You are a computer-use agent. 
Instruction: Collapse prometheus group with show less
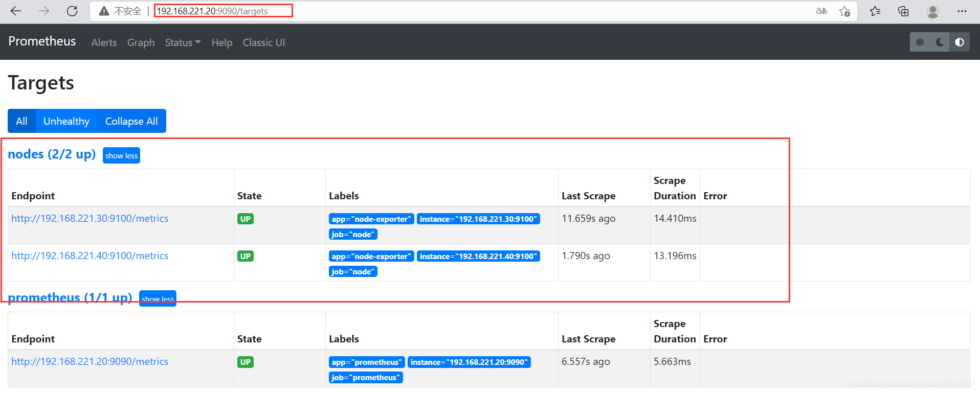(158, 298)
